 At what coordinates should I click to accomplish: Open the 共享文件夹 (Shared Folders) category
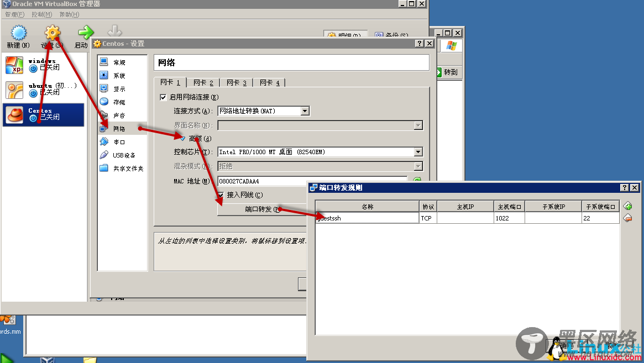point(122,169)
